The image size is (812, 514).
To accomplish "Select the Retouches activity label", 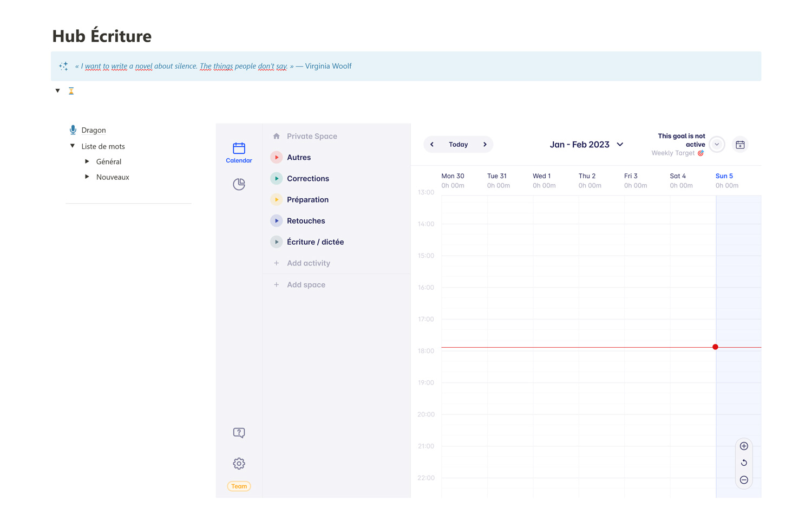I will [306, 221].
